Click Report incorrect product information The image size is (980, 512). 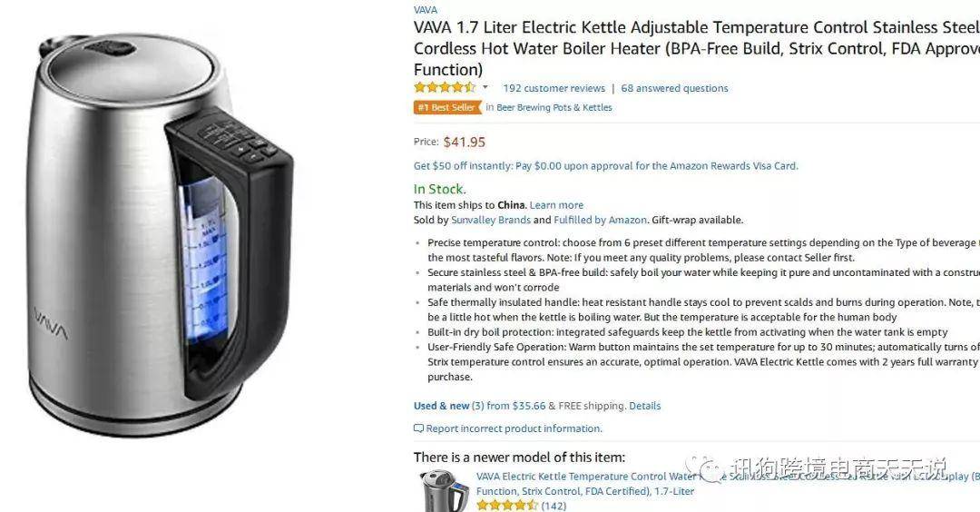tap(514, 428)
